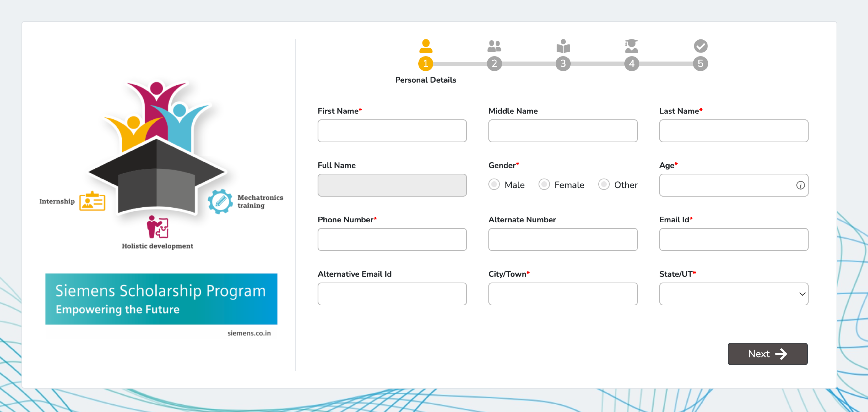Select the Female gender option
Viewport: 868px width, 412px height.
(544, 184)
